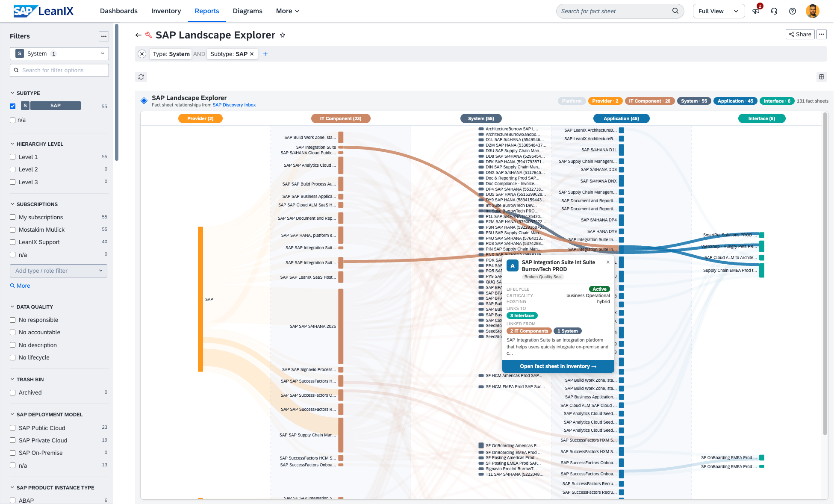840x504 pixels.
Task: Open the Filters panel three-dot menu
Action: point(104,36)
